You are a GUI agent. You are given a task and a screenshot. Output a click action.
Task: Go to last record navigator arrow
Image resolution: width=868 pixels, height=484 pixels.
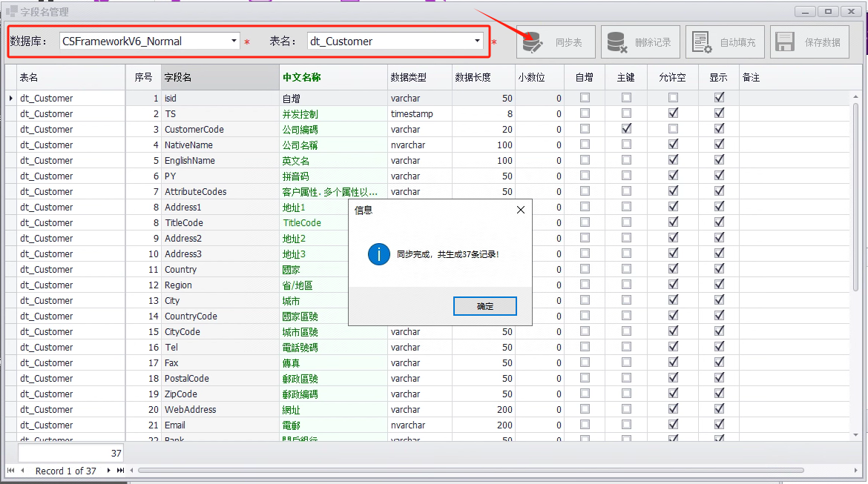[x=120, y=470]
